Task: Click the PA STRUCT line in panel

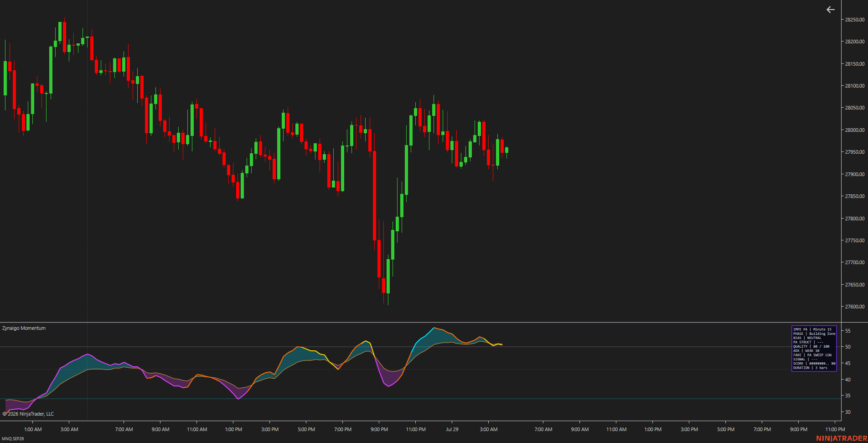Action: pyautogui.click(x=808, y=342)
